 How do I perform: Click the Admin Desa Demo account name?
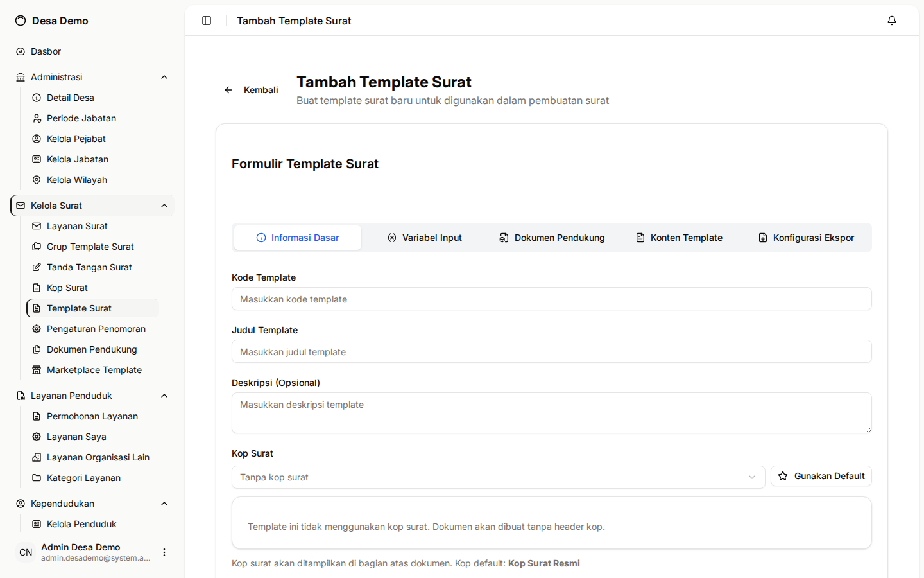tap(81, 547)
